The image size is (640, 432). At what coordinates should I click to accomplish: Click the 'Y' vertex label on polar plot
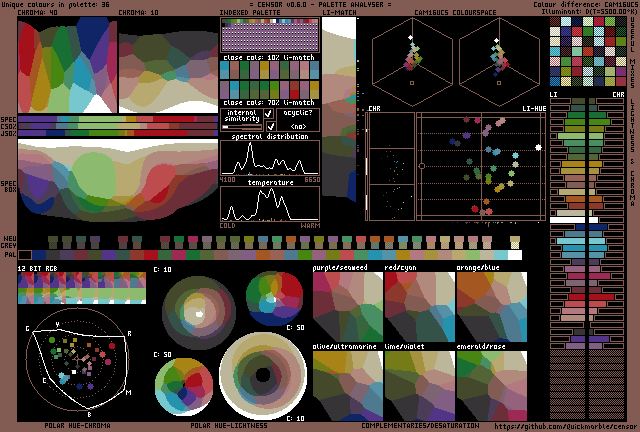pyautogui.click(x=57, y=324)
